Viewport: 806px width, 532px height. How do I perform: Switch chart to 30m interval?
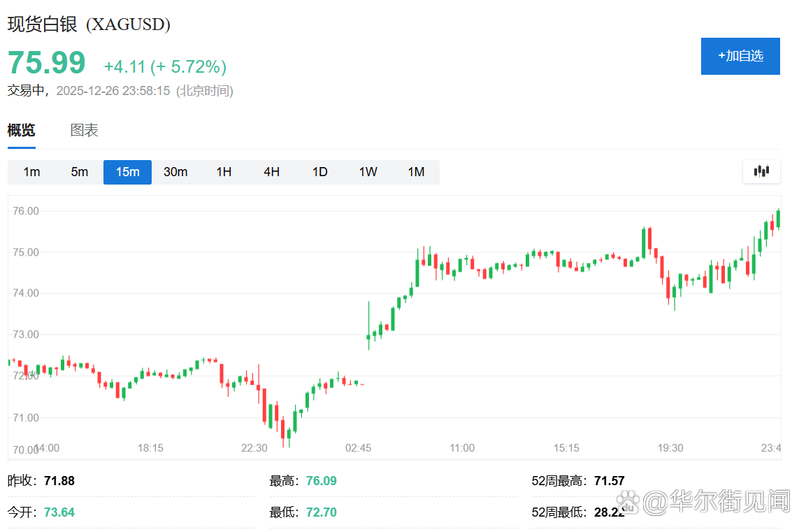175,172
